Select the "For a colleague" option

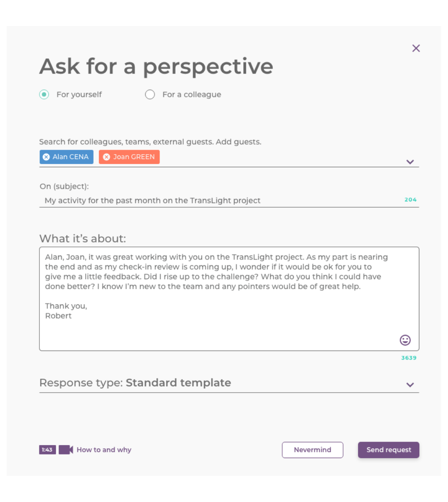150,95
